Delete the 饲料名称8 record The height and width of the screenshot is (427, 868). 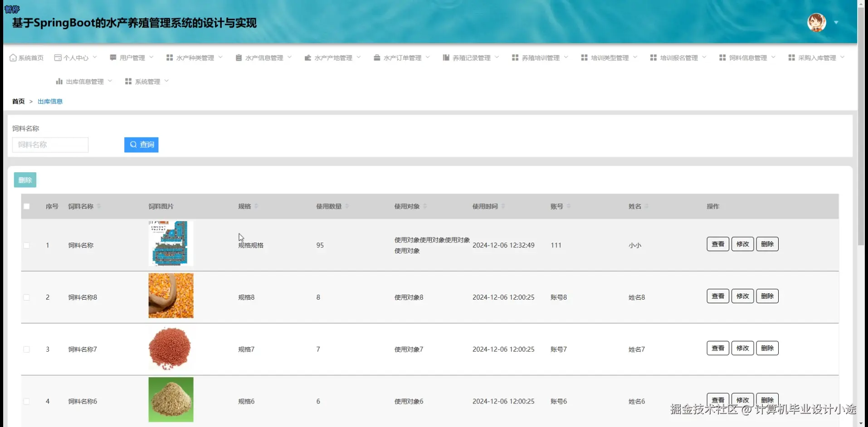click(x=767, y=296)
